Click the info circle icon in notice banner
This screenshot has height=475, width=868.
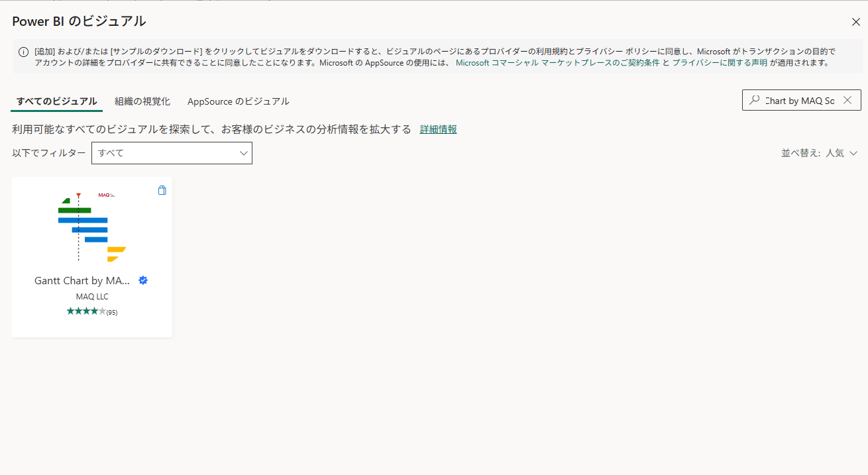pyautogui.click(x=23, y=52)
